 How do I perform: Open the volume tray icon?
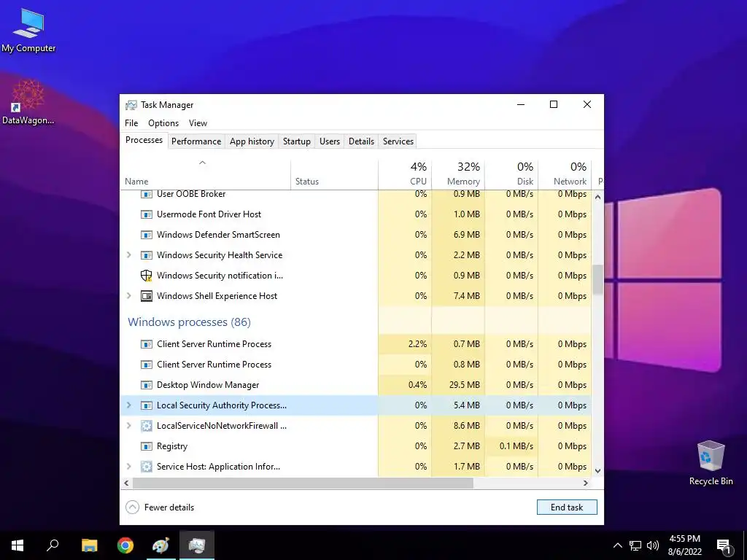click(x=653, y=545)
